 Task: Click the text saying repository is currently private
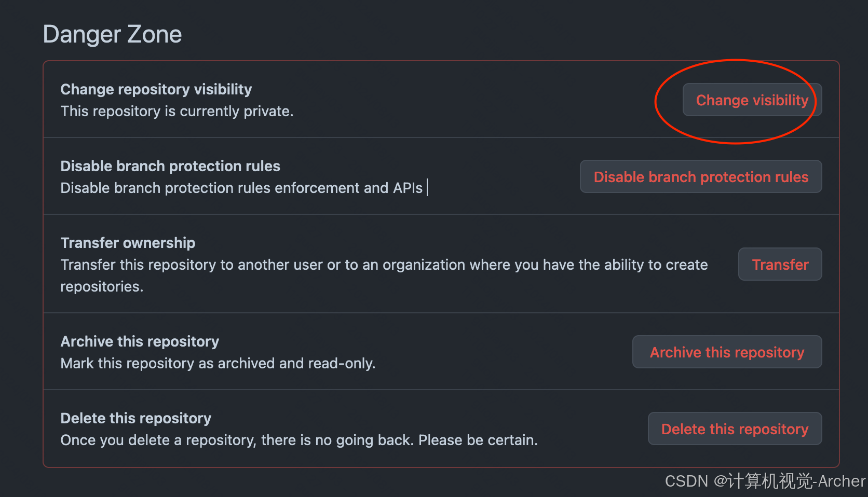pyautogui.click(x=177, y=111)
